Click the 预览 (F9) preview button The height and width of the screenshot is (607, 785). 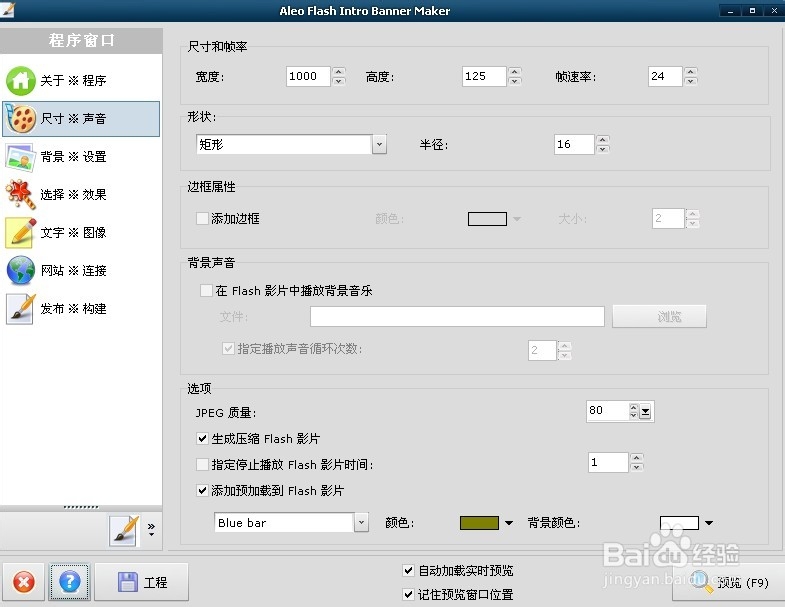click(728, 583)
